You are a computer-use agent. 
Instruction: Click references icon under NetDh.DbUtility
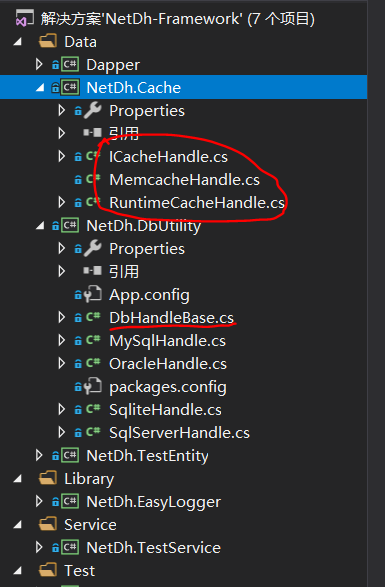pyautogui.click(x=92, y=271)
